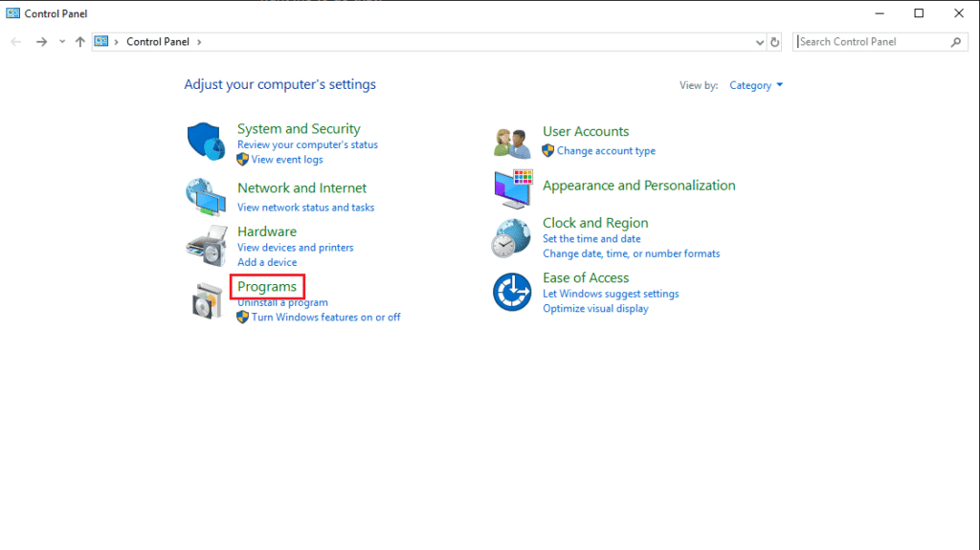This screenshot has height=550, width=980.
Task: Open the Clock and Region globe clock icon
Action: point(511,237)
